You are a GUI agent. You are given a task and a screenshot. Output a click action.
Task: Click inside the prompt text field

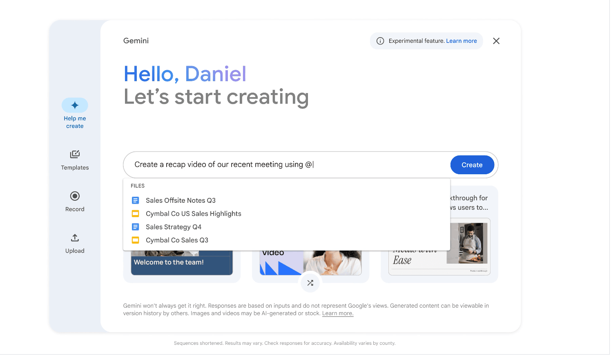point(286,165)
